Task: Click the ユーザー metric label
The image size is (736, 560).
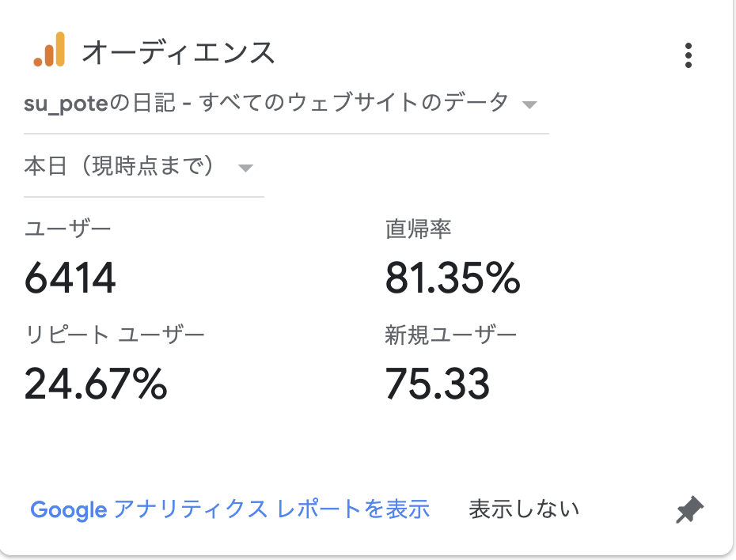Action: point(67,229)
